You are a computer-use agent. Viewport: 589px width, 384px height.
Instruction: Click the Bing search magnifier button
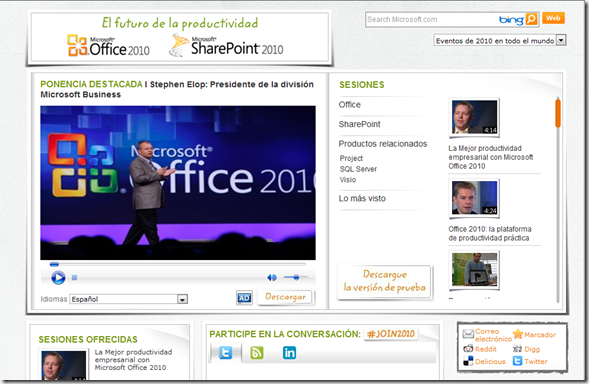(x=532, y=19)
